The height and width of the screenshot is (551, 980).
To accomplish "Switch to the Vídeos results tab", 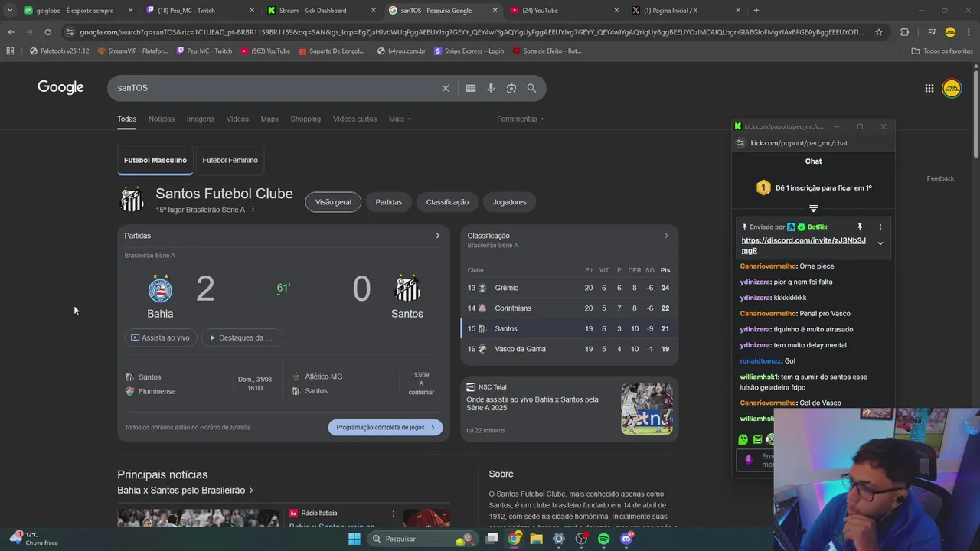I will (x=237, y=119).
